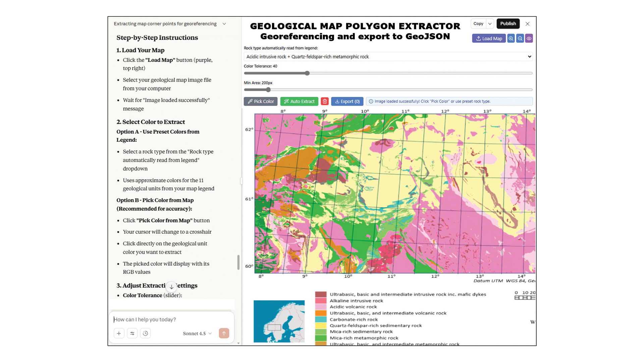
Task: Click the attach plus button in chat
Action: click(119, 333)
